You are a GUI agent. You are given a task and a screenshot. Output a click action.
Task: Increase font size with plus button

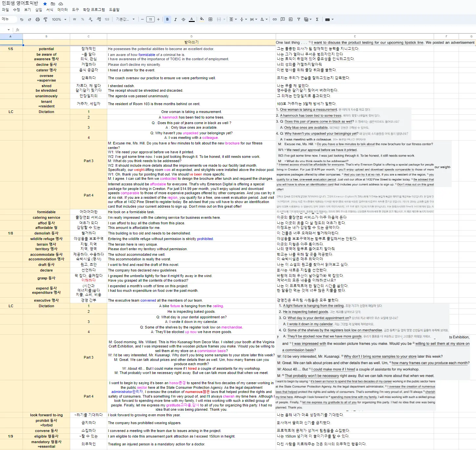[x=158, y=19]
